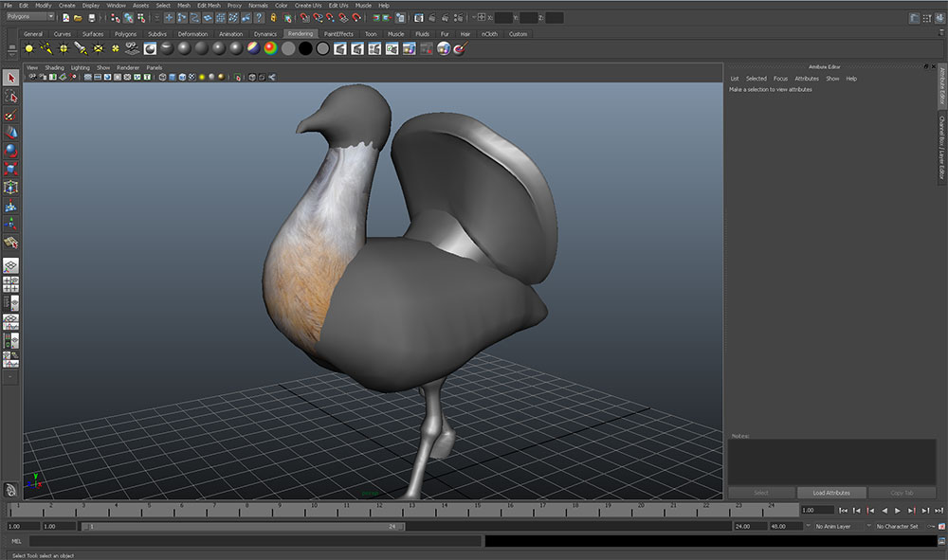The width and height of the screenshot is (948, 560).
Task: Open the Polygons menu set dropdown
Action: (30, 17)
